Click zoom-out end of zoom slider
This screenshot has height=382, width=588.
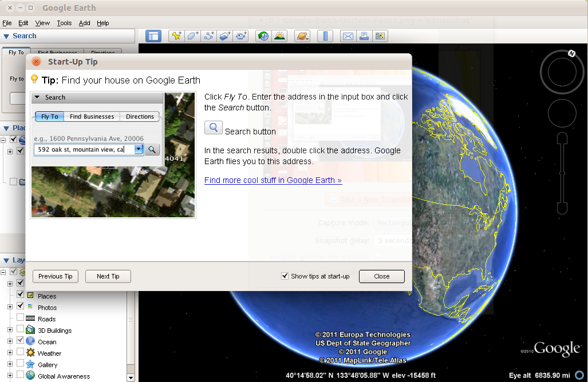[x=562, y=208]
